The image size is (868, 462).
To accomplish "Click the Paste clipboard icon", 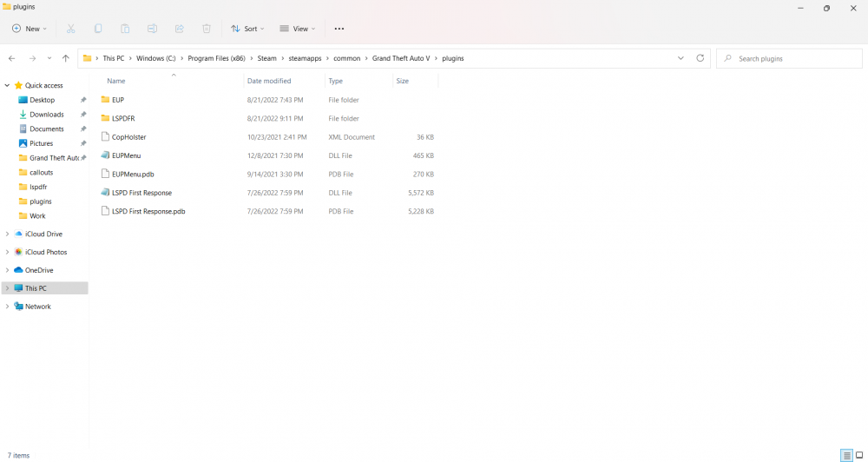I will click(x=125, y=29).
